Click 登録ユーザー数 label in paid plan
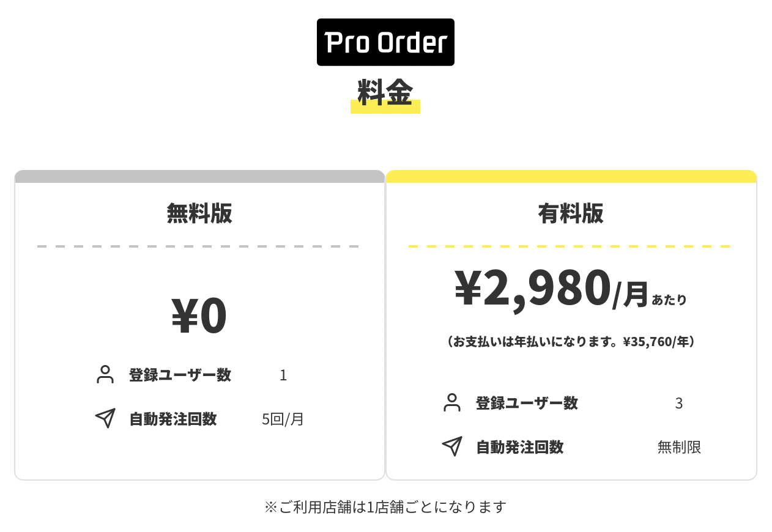The height and width of the screenshot is (532, 772). [527, 403]
